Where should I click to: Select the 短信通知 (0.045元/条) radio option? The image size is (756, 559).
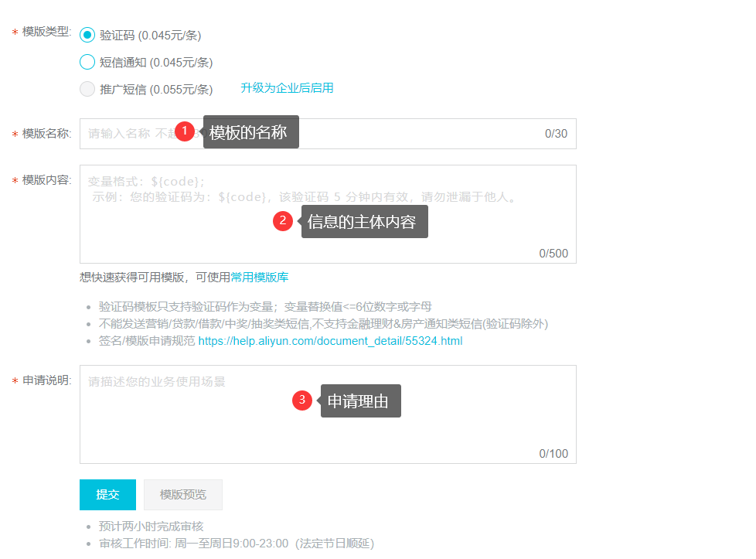coord(87,62)
